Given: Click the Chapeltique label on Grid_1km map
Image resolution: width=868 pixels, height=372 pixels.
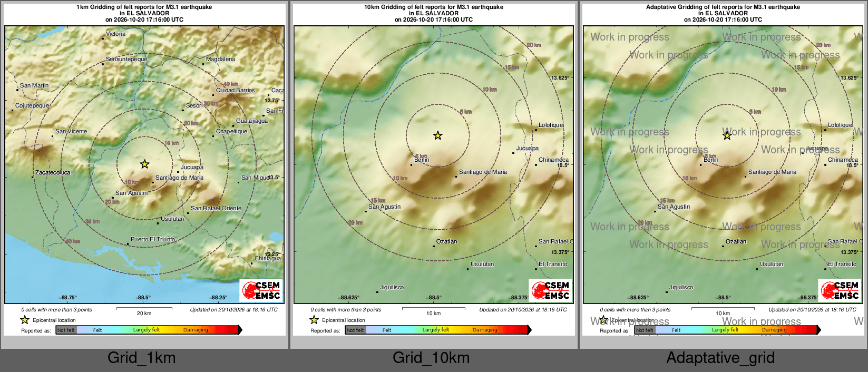Looking at the screenshot, I should click(x=231, y=131).
